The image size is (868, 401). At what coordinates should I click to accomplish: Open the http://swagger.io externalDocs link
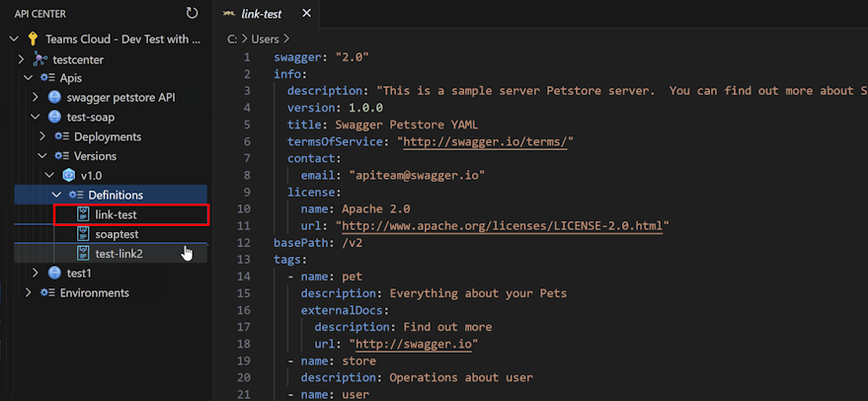click(x=413, y=344)
